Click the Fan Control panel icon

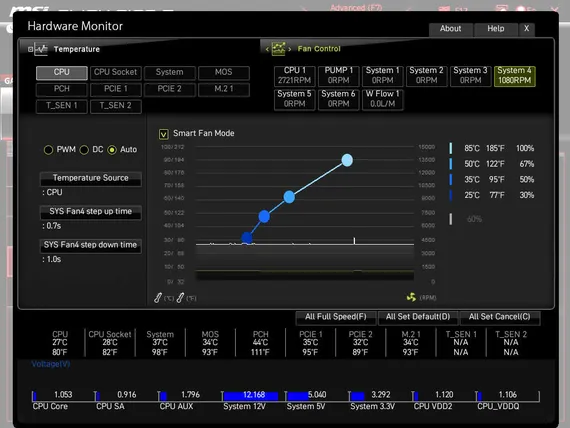pyautogui.click(x=278, y=48)
